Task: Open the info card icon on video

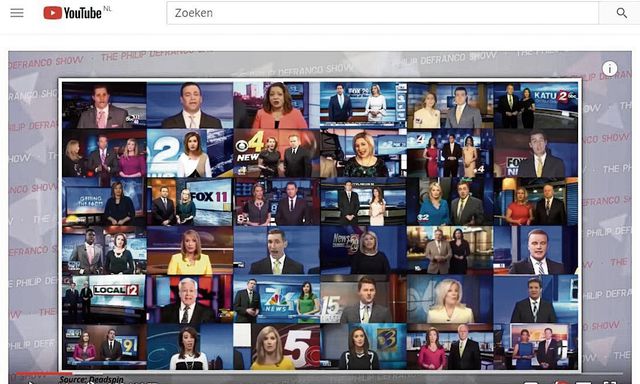Action: pos(609,69)
